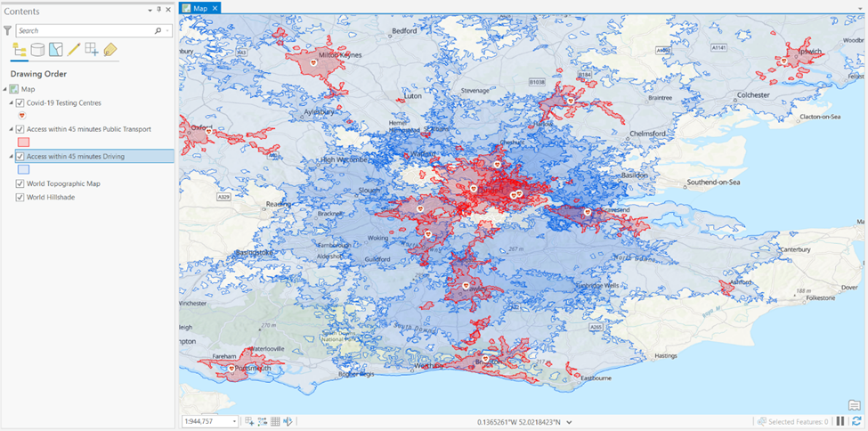Viewport: 868px width, 431px height.
Task: Switch to List By Labeling tag view
Action: 110,50
